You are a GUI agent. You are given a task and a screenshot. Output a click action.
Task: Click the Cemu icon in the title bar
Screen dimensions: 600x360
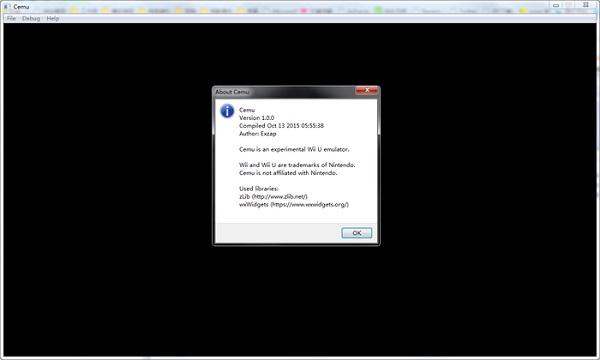pos(7,7)
